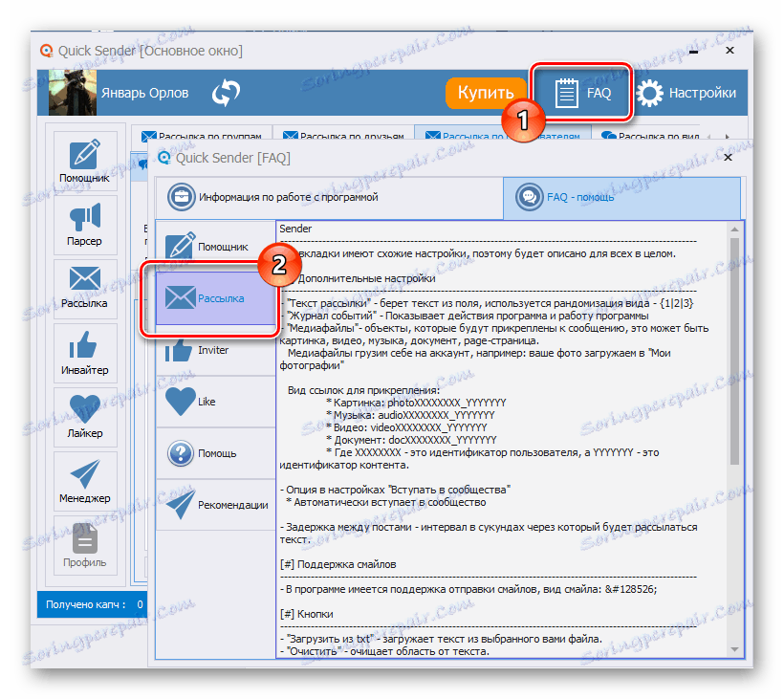The image size is (784, 699).
Task: Click the Январь Орлов user name
Action: (145, 93)
